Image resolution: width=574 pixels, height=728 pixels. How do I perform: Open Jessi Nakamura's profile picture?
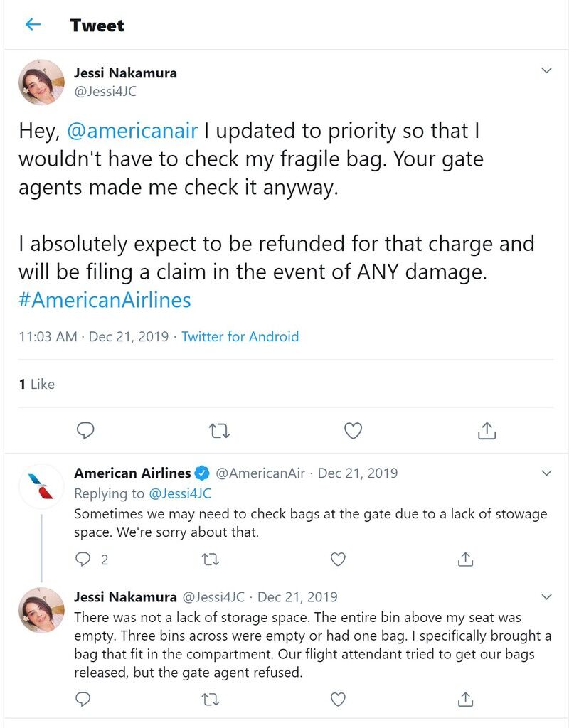click(41, 82)
